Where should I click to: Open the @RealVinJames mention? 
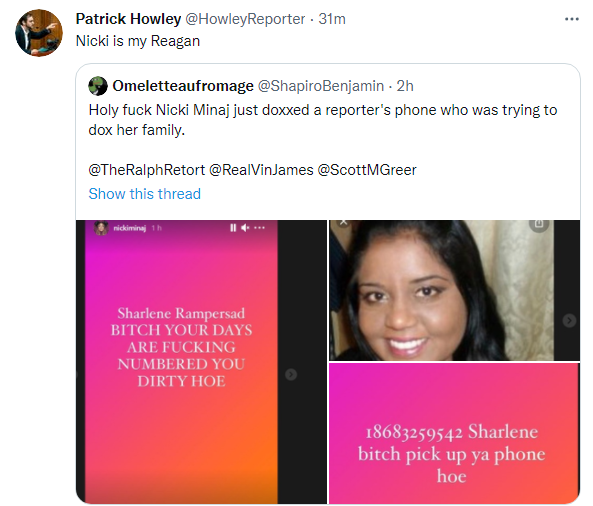pos(261,170)
